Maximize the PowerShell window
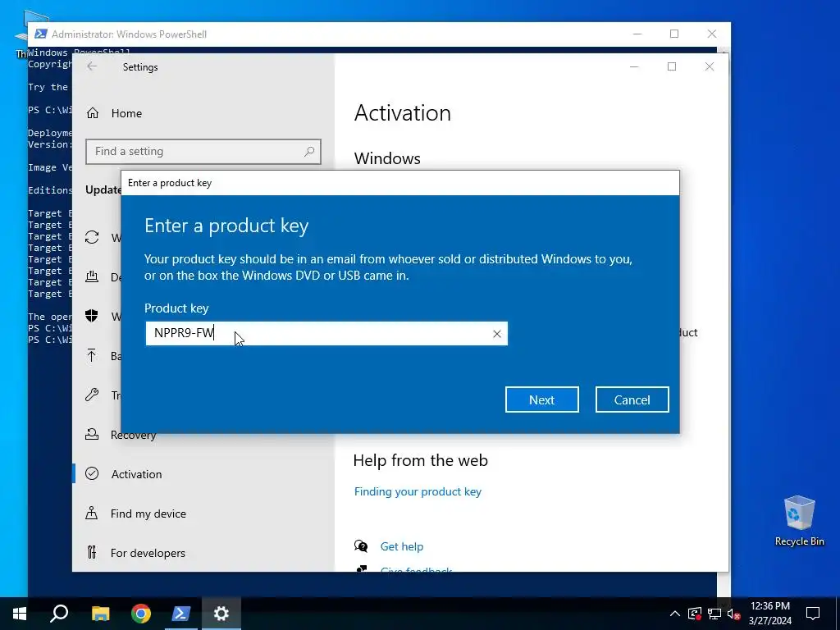 674,34
